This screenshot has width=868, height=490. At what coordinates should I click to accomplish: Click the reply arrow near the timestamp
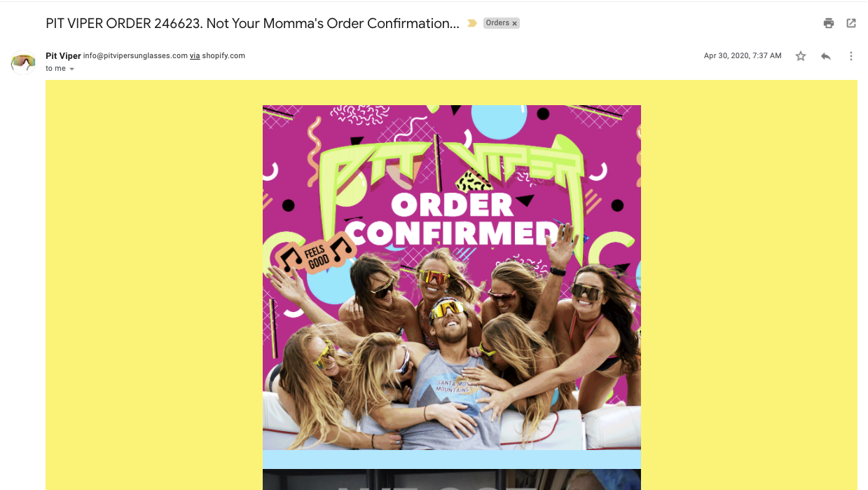825,55
